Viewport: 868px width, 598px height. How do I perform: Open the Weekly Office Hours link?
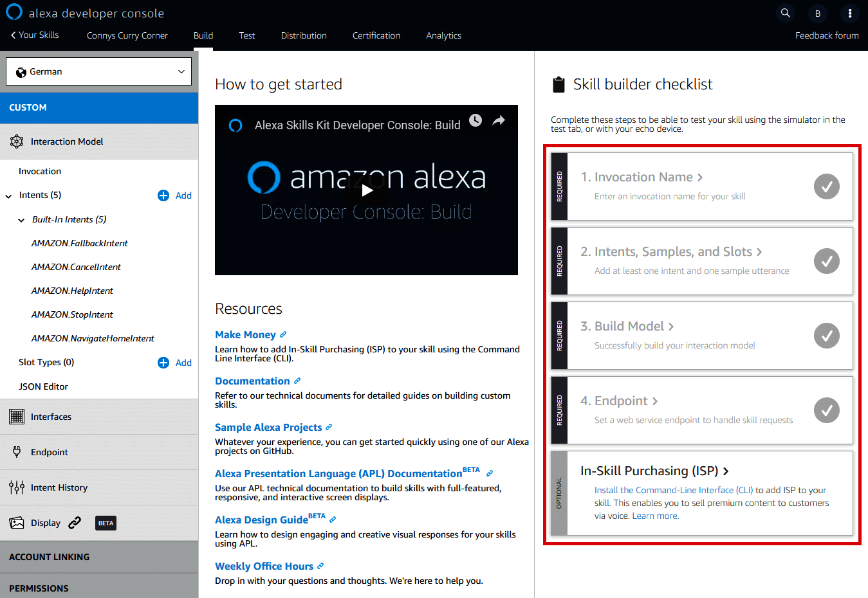click(264, 566)
